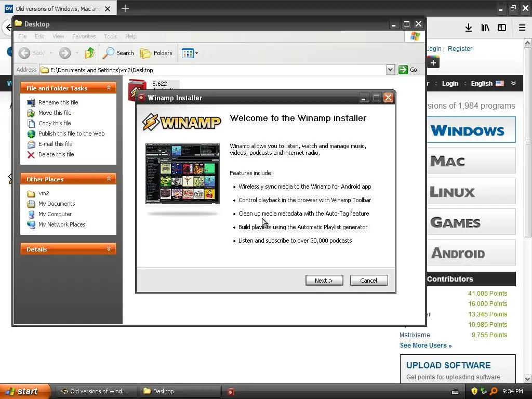This screenshot has height=399, width=532.
Task: Open My Documents in Other Places
Action: pyautogui.click(x=56, y=204)
